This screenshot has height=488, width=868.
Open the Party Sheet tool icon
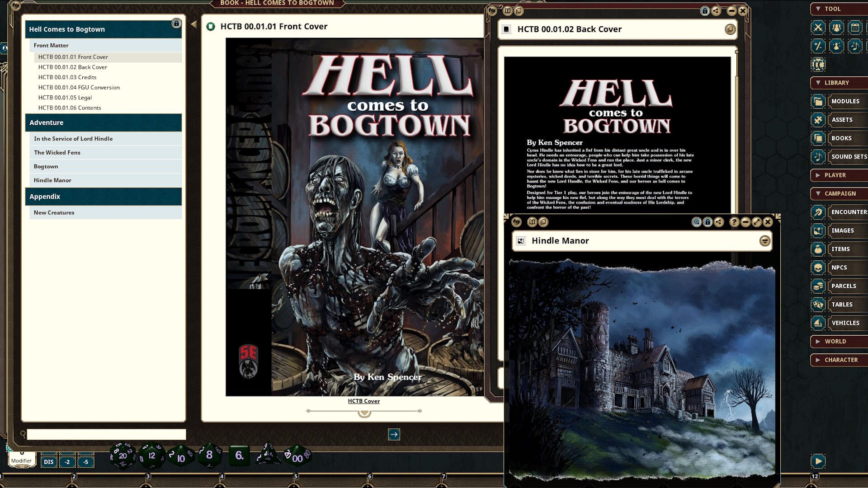coord(836,28)
